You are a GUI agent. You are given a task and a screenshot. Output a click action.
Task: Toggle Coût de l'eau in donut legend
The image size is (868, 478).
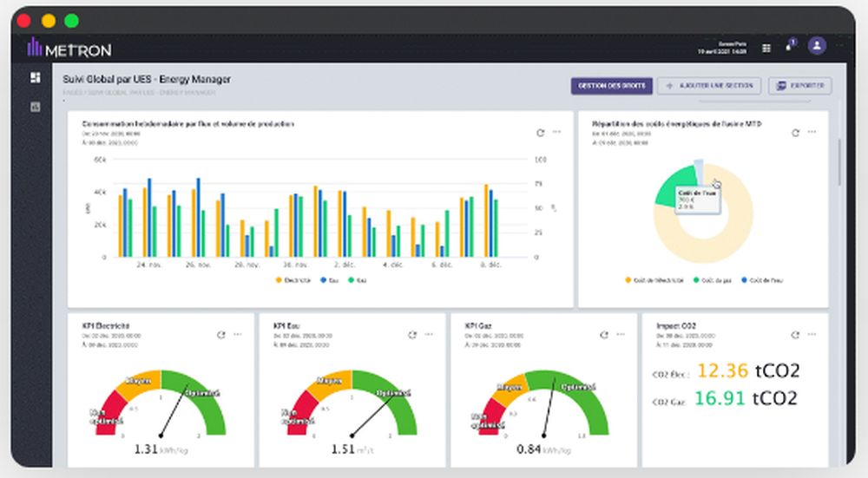coord(762,280)
